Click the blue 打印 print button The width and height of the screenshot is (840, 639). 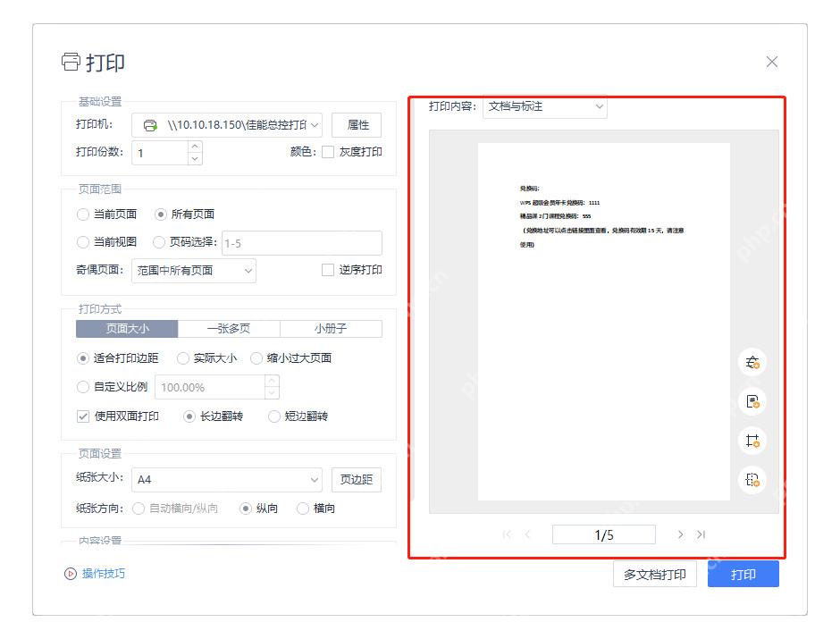pos(743,574)
